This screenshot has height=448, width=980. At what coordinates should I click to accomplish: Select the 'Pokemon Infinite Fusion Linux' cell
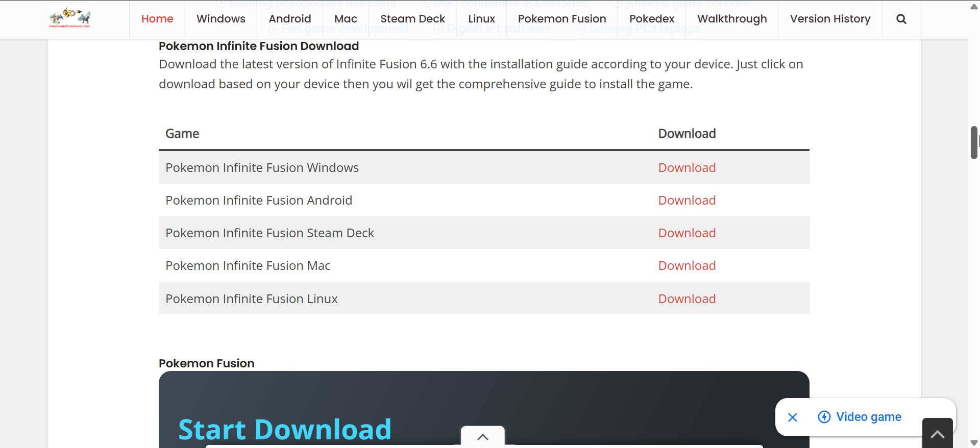(x=405, y=298)
